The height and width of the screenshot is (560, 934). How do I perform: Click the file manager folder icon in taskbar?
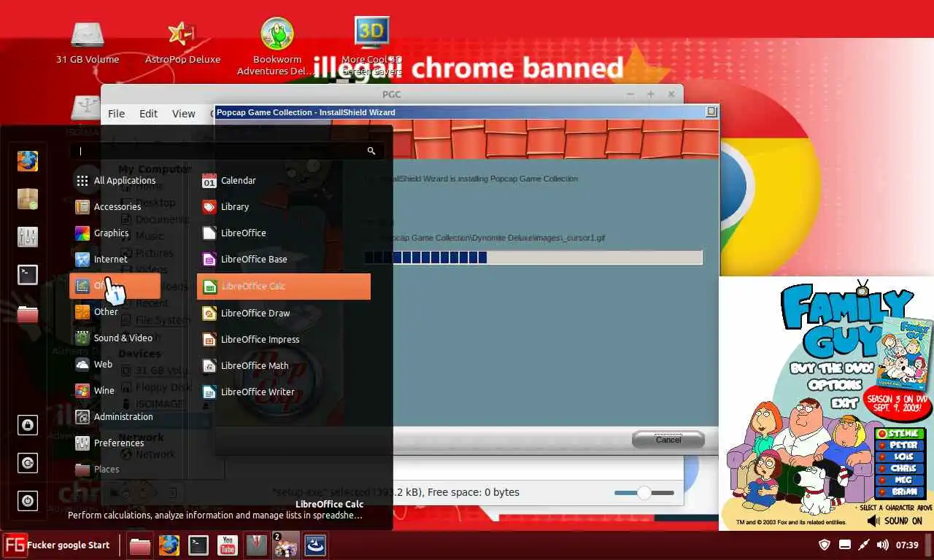coord(140,545)
